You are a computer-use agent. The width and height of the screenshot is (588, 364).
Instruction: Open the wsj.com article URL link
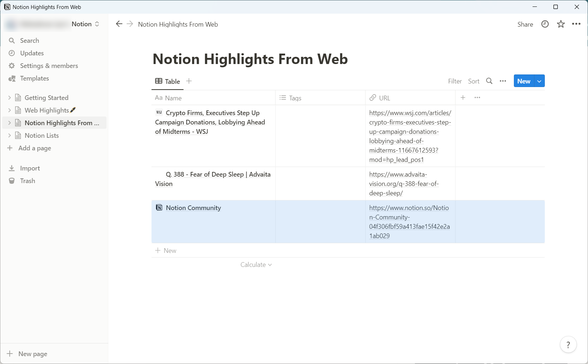410,136
